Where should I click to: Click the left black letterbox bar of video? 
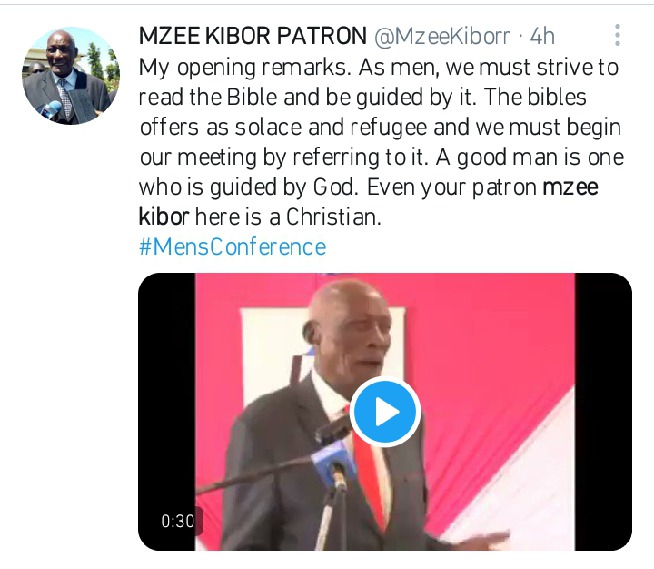click(x=166, y=411)
